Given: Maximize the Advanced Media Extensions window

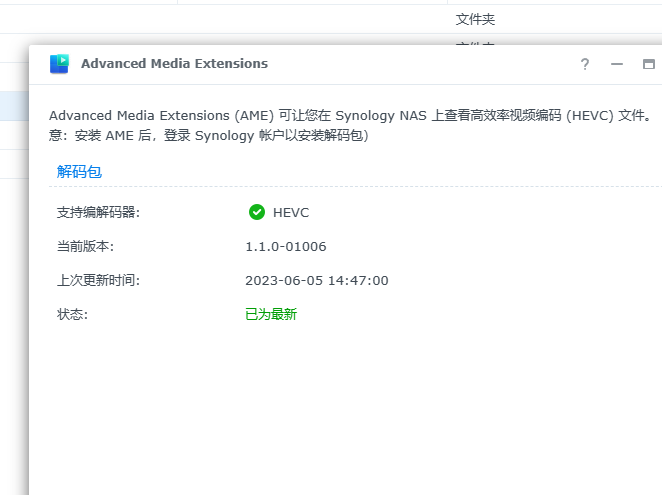Looking at the screenshot, I should click(x=648, y=64).
